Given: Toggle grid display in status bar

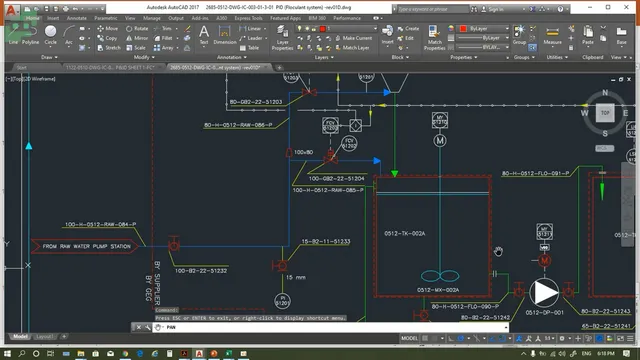Looking at the screenshot, I should coord(425,338).
